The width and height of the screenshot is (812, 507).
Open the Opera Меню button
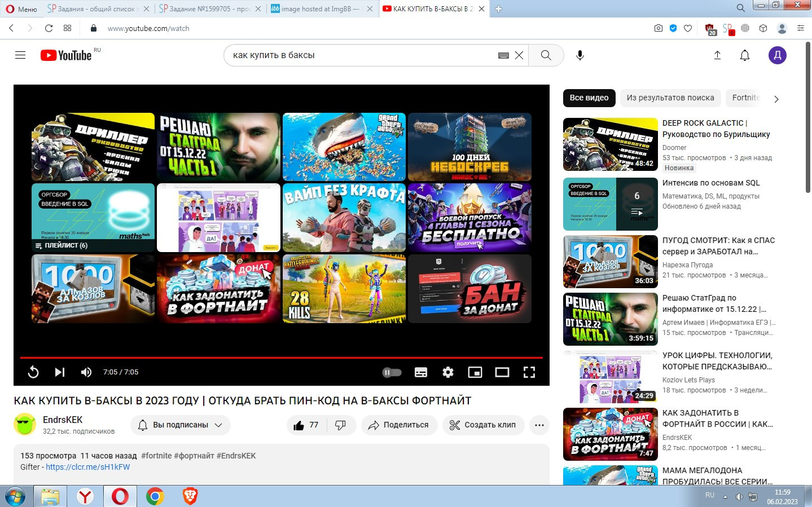(21, 9)
